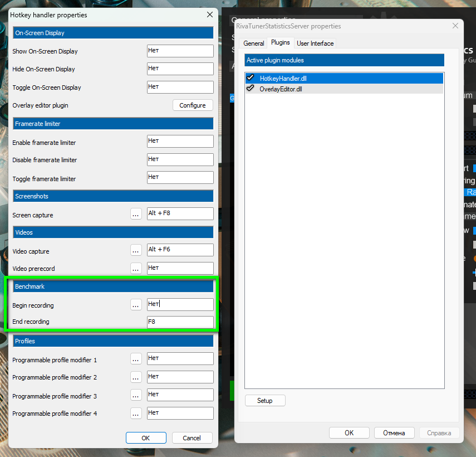Click the Справка help button
Viewport: 476px width, 457px height.
click(x=439, y=432)
